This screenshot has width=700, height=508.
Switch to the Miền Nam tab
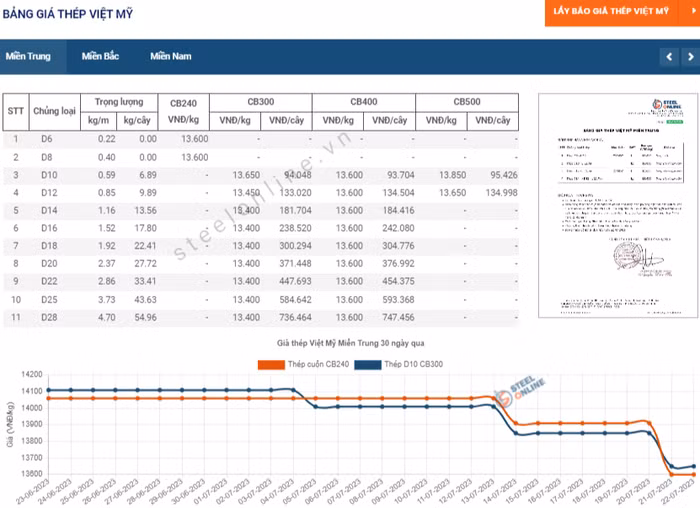[171, 56]
